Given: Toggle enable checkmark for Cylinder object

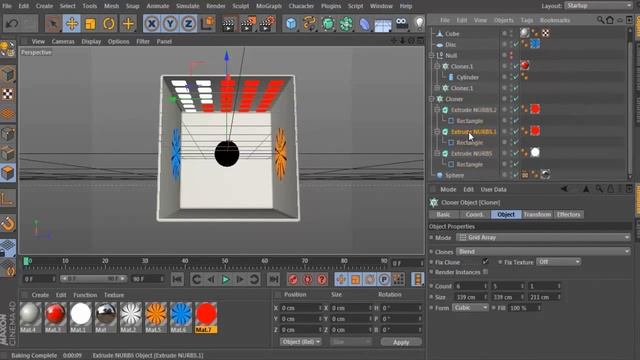Looking at the screenshot, I should pos(516,77).
